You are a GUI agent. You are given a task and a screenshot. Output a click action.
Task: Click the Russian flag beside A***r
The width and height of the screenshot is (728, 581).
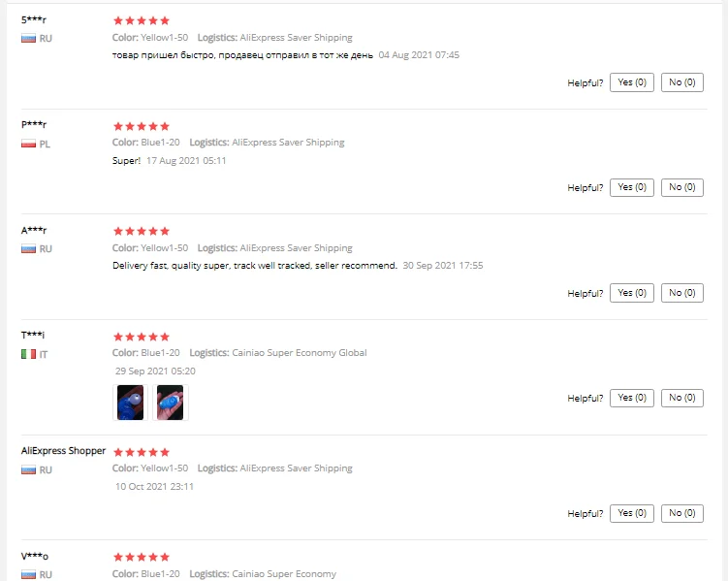point(28,249)
